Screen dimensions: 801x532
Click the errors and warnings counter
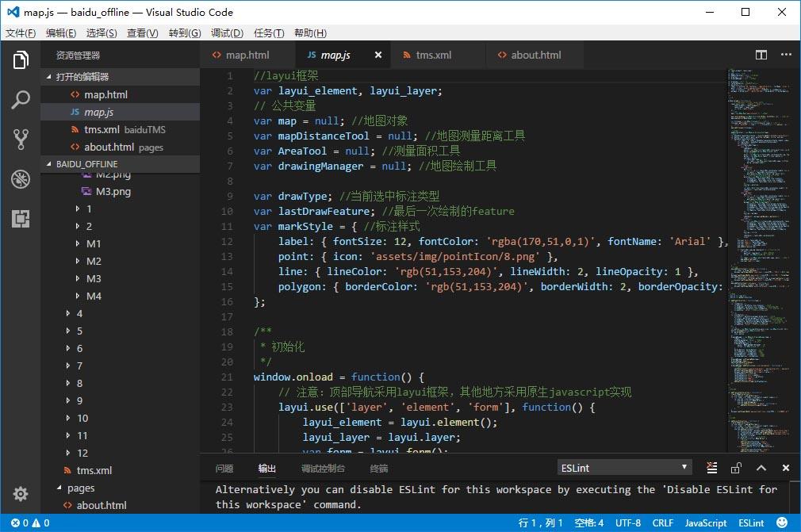click(30, 522)
